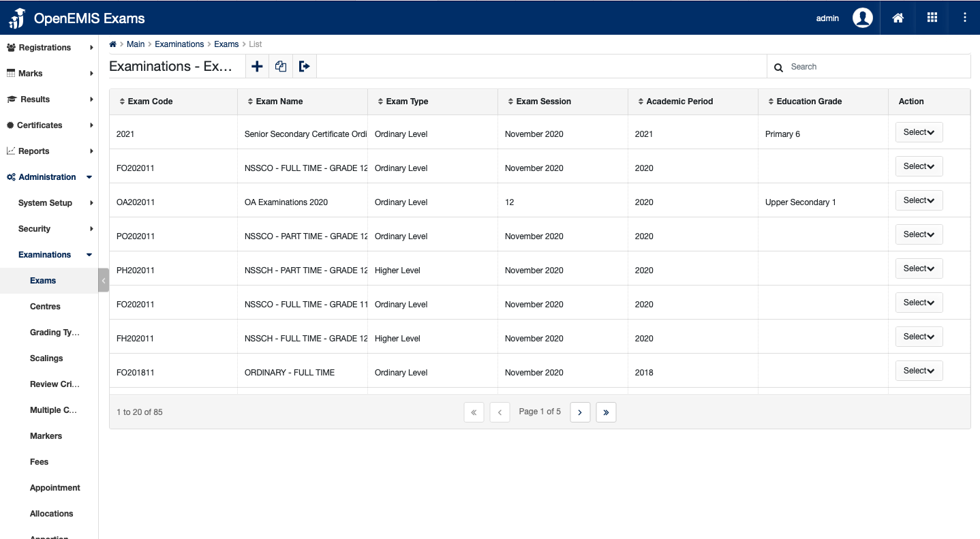Screen dimensions: 980x539
Task: Open Select dropdown for PO202011 row
Action: pyautogui.click(x=919, y=234)
